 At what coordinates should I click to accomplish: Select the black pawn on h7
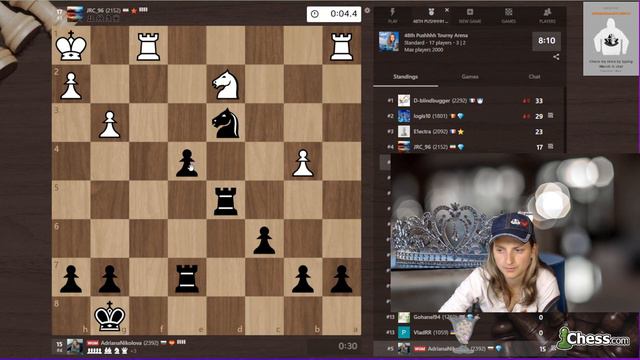[x=71, y=278]
